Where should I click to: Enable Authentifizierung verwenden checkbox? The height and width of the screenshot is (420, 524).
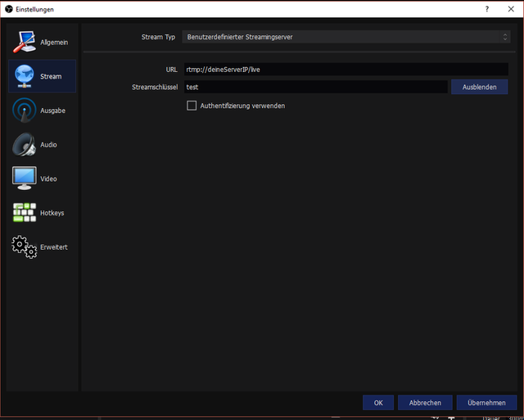(192, 106)
